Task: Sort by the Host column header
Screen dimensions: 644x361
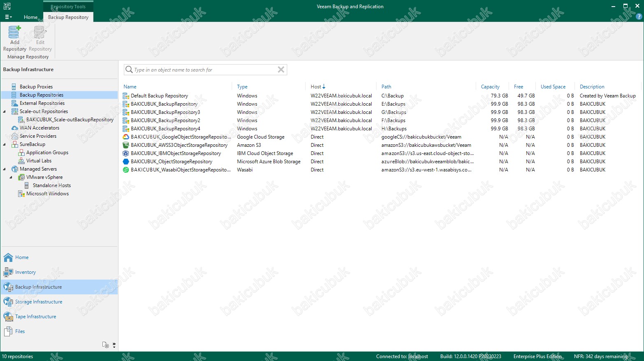Action: pyautogui.click(x=316, y=87)
